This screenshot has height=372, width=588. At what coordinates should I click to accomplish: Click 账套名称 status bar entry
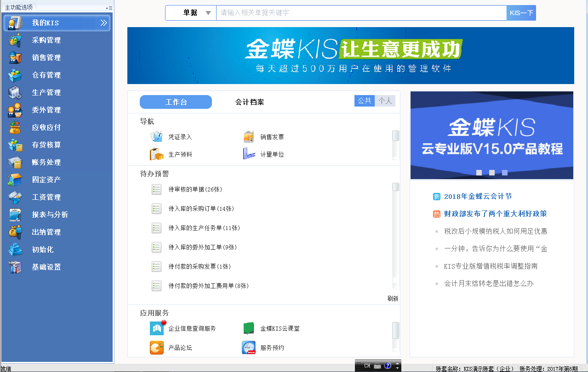coord(475,368)
